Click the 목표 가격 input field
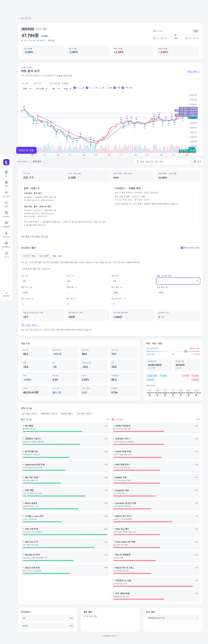 tap(133, 281)
